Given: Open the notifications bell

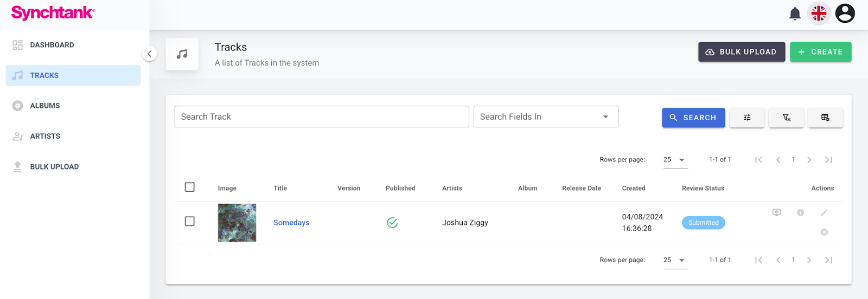Looking at the screenshot, I should click(x=795, y=14).
